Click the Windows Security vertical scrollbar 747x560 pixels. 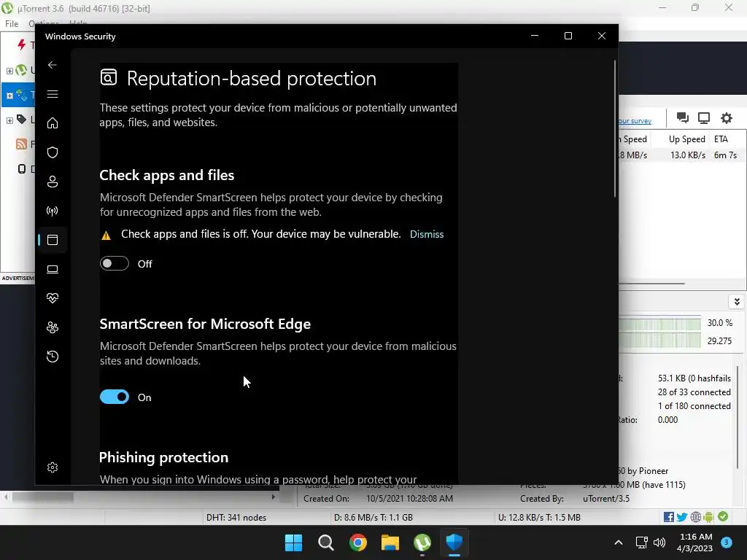coord(614,128)
